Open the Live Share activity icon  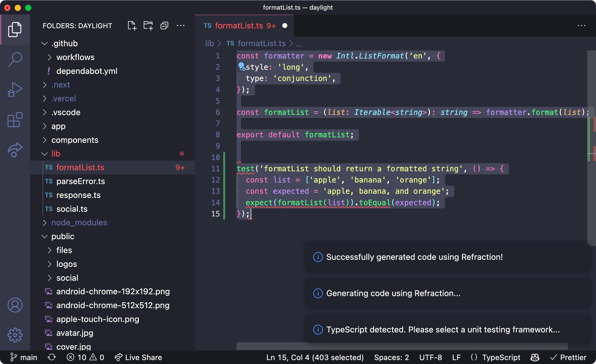(x=15, y=150)
